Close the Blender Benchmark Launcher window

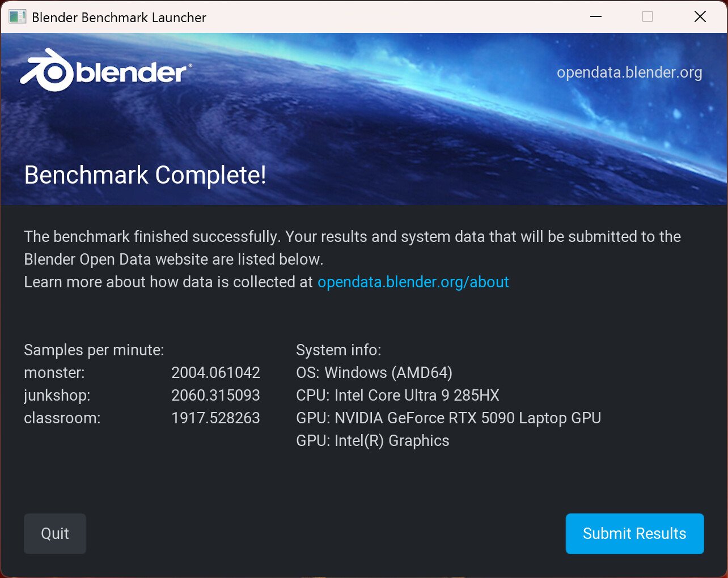pos(700,17)
